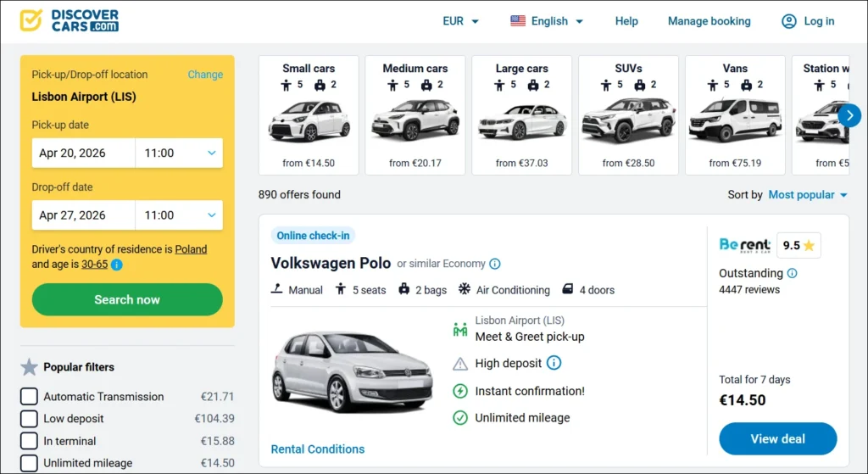
Task: Click the Volkswagen Polo car image
Action: pyautogui.click(x=352, y=371)
